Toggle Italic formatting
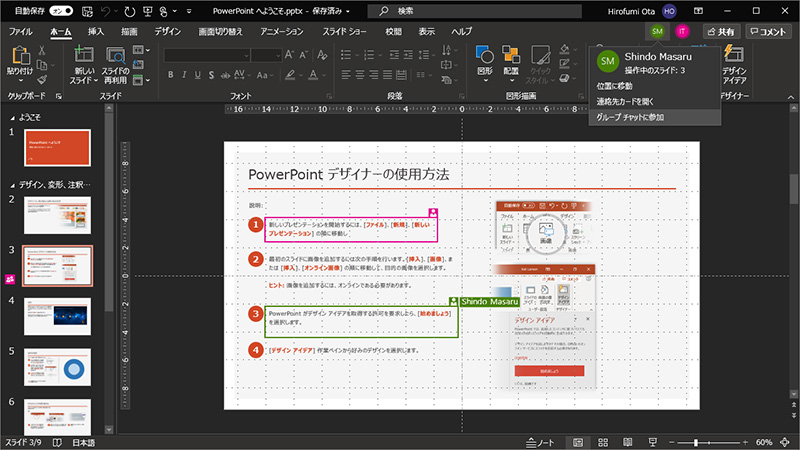This screenshot has height=450, width=800. click(184, 75)
